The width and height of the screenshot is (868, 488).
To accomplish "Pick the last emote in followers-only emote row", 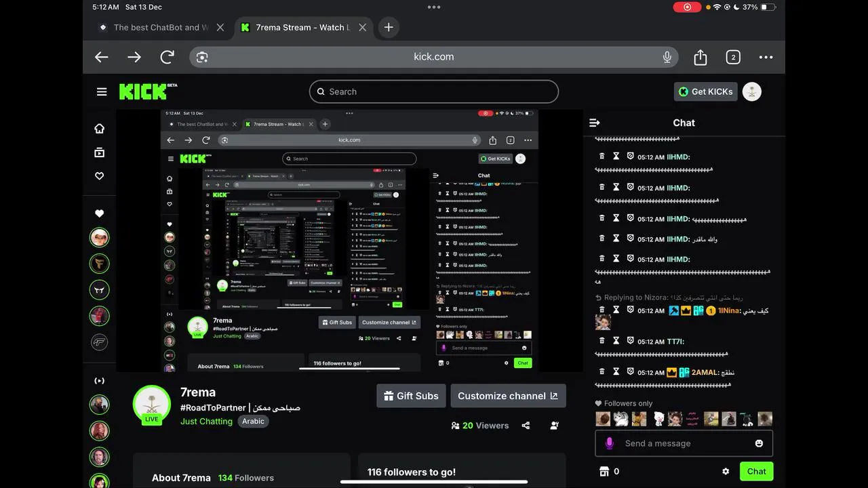I will point(765,419).
